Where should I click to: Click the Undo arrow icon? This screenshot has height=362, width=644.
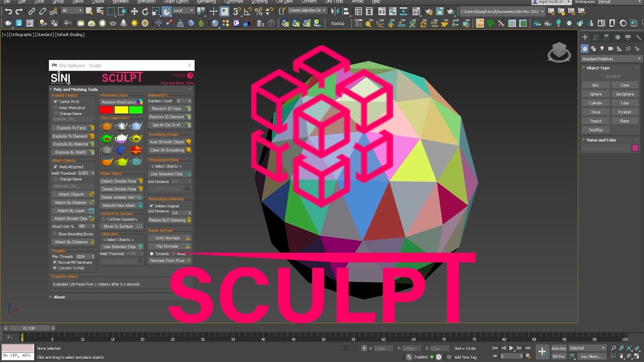pos(9,11)
